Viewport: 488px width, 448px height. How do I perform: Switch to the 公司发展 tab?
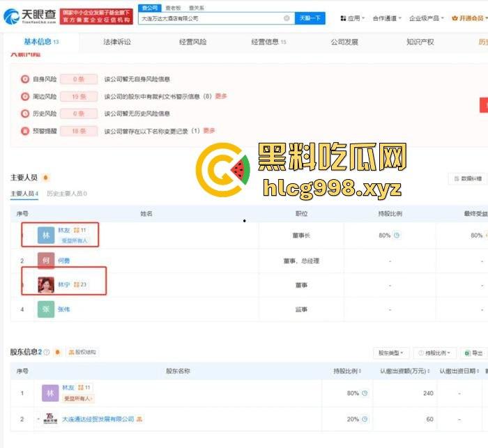344,42
